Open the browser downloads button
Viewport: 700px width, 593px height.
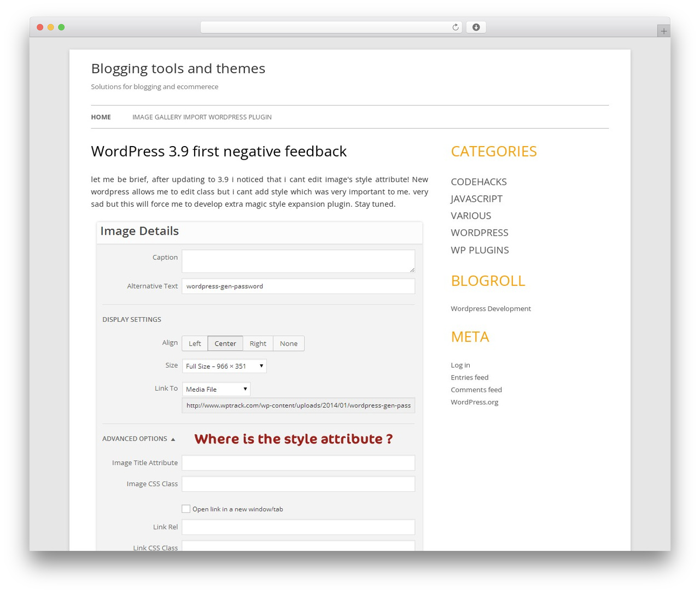coord(476,27)
